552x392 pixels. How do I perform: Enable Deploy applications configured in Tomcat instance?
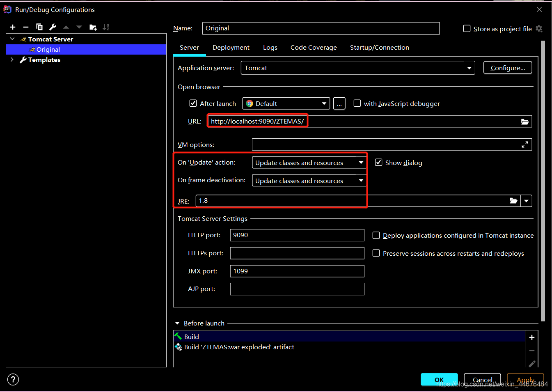point(376,235)
